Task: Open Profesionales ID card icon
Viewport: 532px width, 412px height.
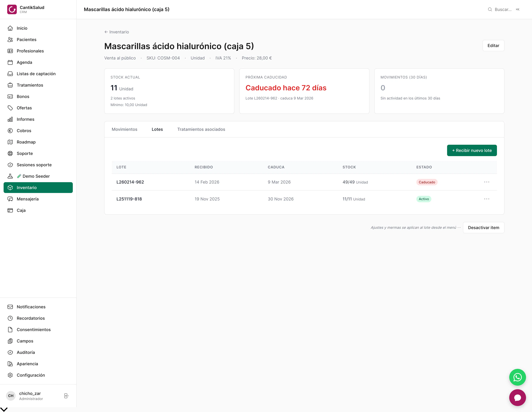Action: click(10, 51)
